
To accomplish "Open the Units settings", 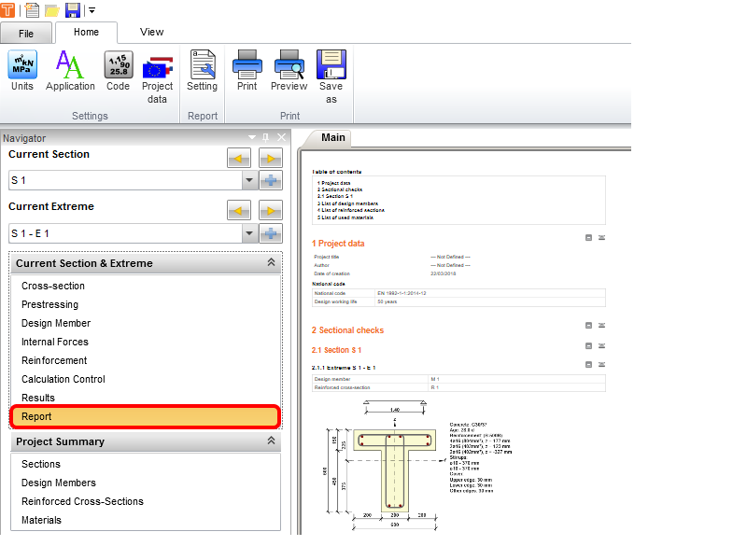I will click(x=22, y=72).
